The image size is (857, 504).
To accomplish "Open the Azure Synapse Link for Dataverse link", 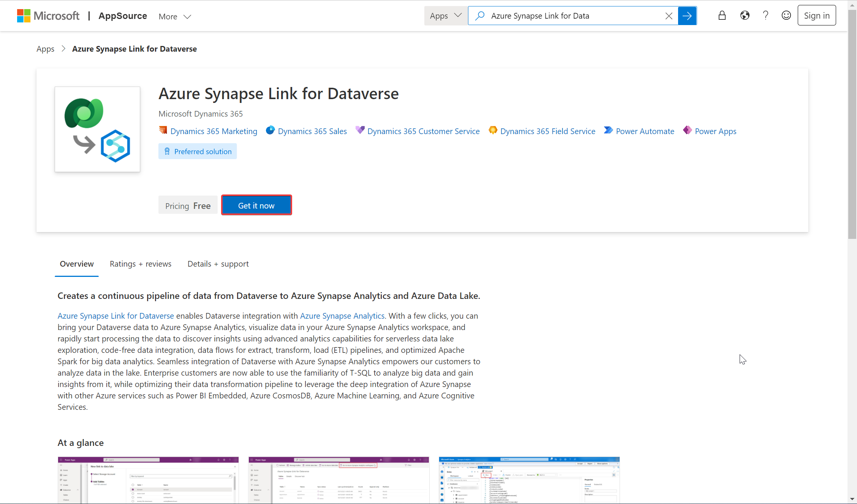I will point(115,316).
